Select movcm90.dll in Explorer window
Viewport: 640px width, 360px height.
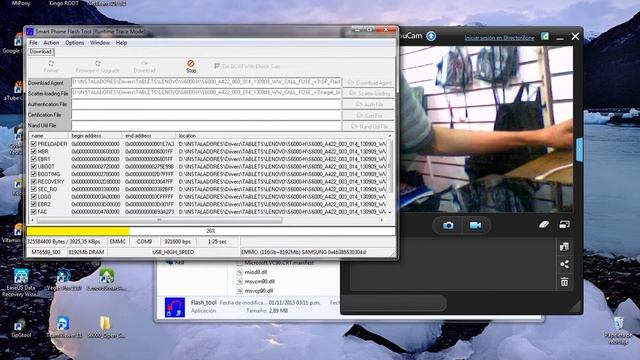click(259, 281)
